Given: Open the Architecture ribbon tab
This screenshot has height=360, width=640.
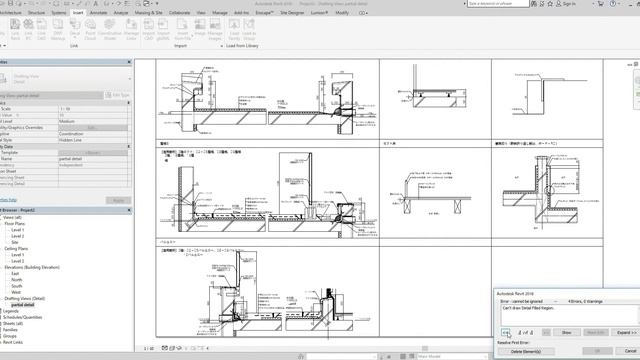Looking at the screenshot, I should [x=10, y=13].
